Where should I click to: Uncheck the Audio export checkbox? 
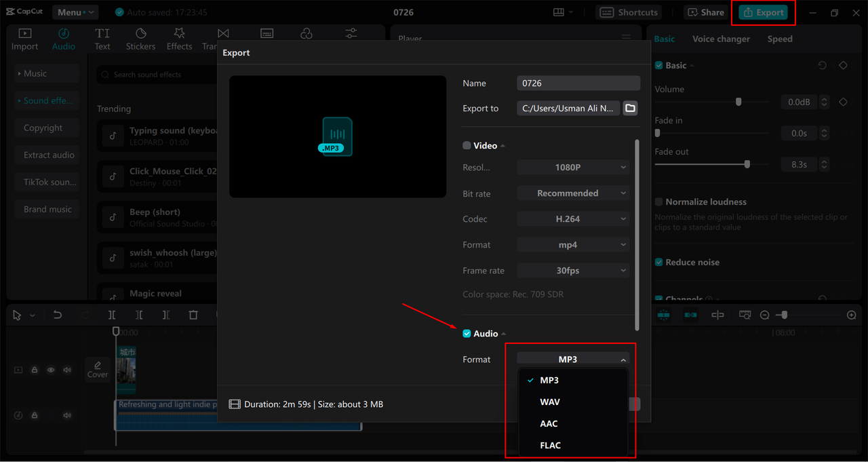click(x=467, y=333)
